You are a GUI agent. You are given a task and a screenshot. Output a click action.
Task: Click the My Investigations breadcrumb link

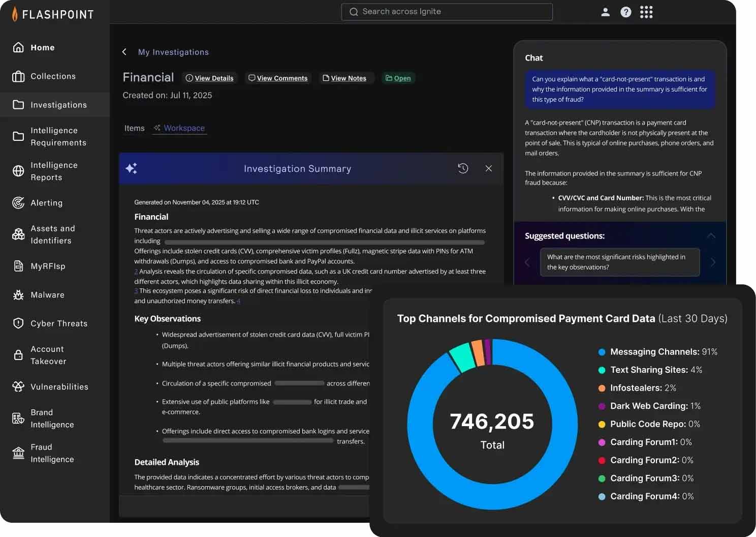click(x=173, y=52)
